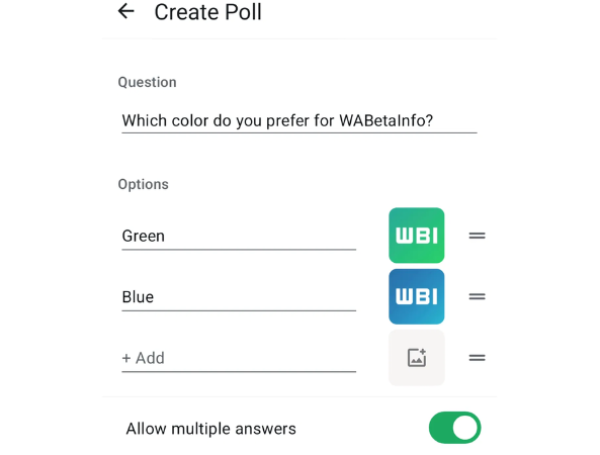Edit the Blue option text field
The image size is (600, 455).
pyautogui.click(x=238, y=297)
